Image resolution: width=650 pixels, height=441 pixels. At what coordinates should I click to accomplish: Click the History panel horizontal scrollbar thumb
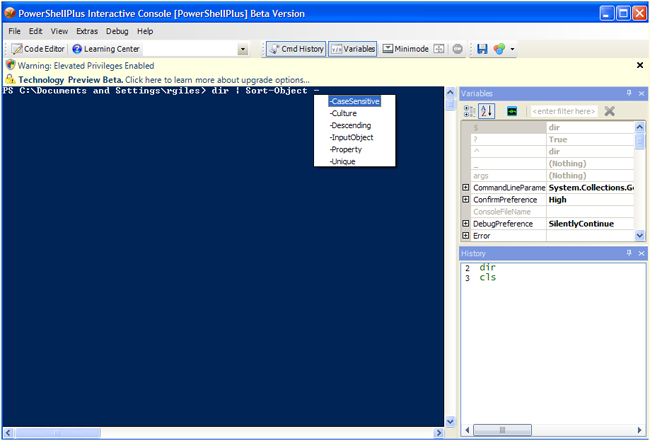point(502,430)
